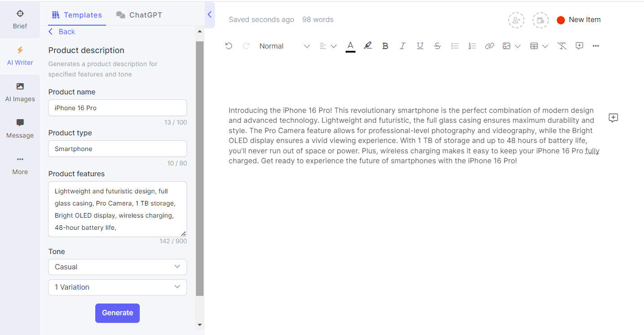Screen dimensions: 644x335
Task: Toggle underline formatting
Action: click(x=420, y=46)
